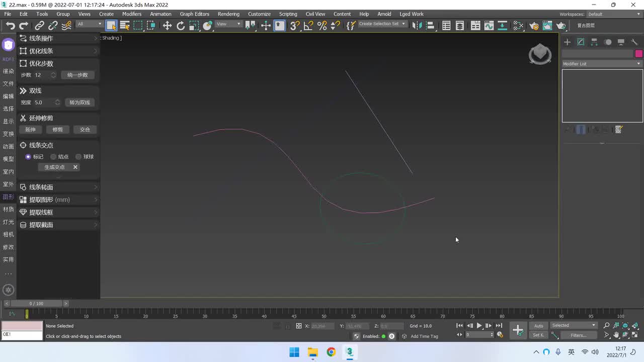
Task: Activate the Select and Rotate tool
Action: pyautogui.click(x=181, y=26)
